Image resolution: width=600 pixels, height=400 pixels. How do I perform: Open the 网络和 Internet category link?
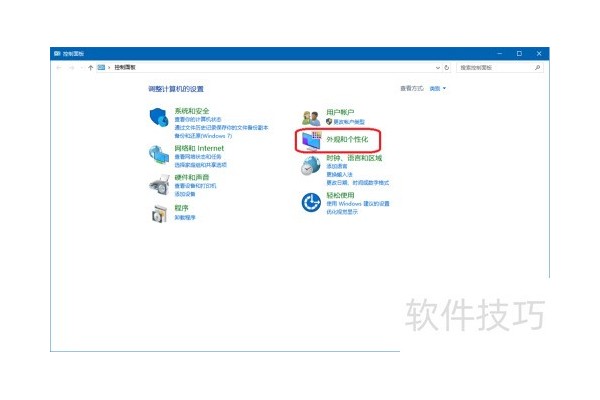199,148
